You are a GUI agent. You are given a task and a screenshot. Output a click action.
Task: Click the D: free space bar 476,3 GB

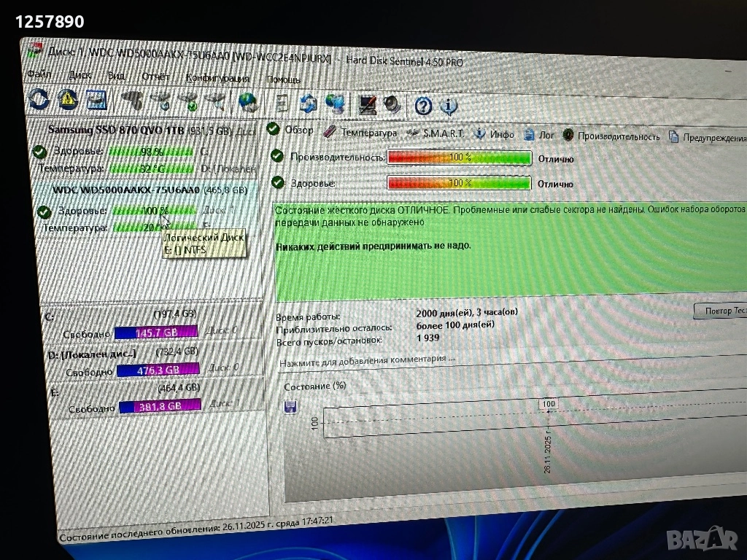(158, 370)
